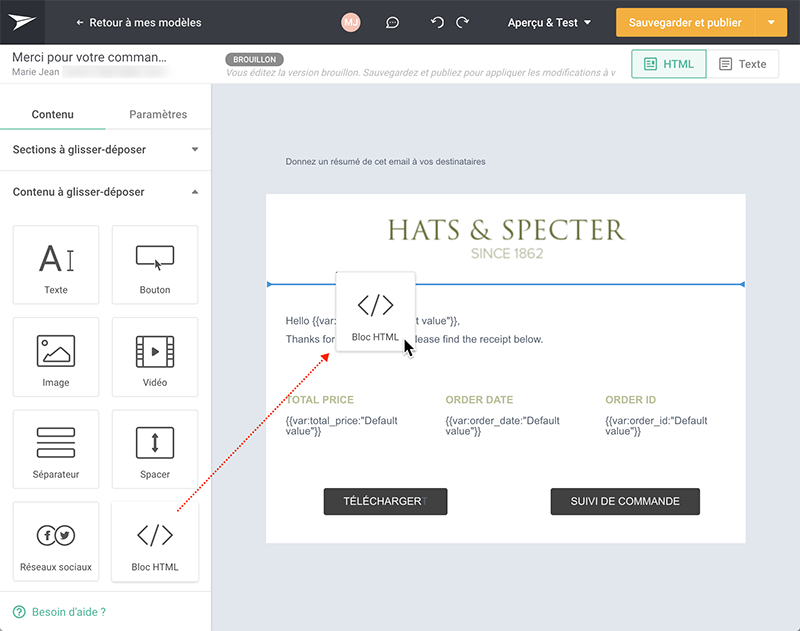Viewport: 800px width, 631px height.
Task: Select the Réseaux sociaux content block
Action: 56,542
